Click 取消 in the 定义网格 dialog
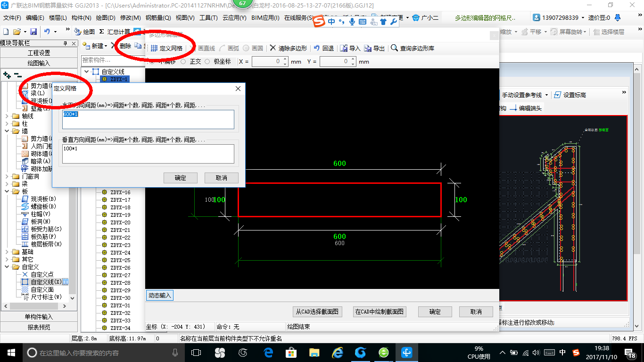The image size is (644, 362). pyautogui.click(x=221, y=178)
